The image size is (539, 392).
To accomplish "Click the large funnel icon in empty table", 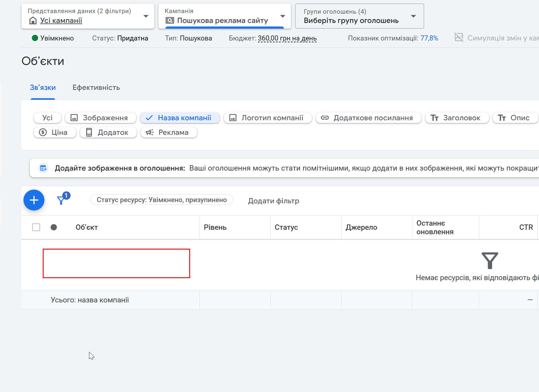I will 490,261.
